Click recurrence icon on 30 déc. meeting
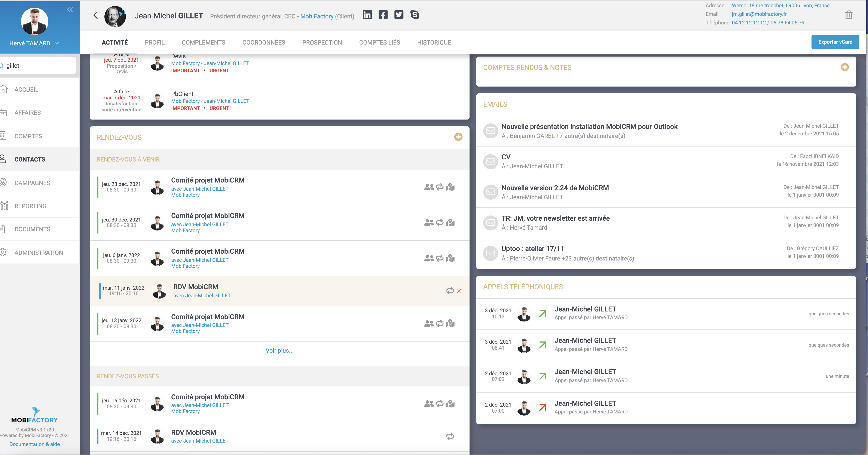Screen dimensions: 868x455 [x=439, y=223]
